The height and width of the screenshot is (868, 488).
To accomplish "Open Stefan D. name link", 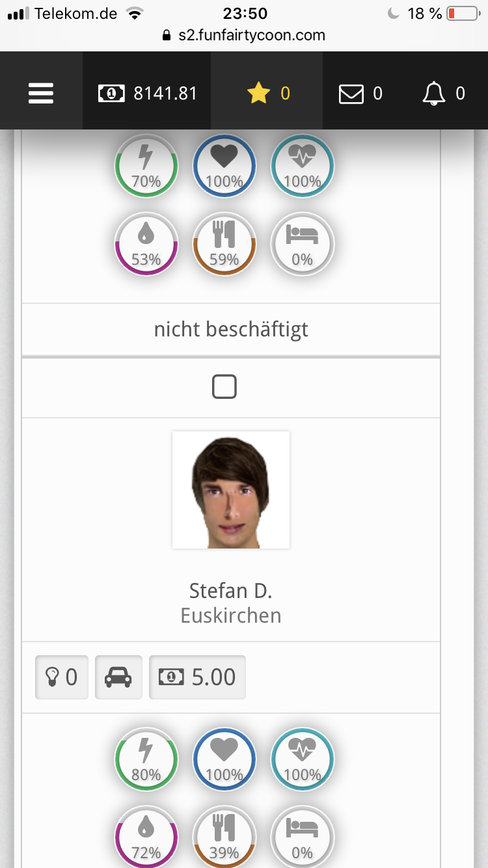I will 231,591.
